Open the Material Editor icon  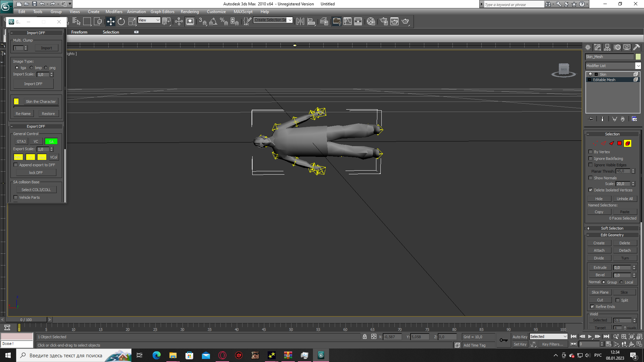pyautogui.click(x=371, y=21)
